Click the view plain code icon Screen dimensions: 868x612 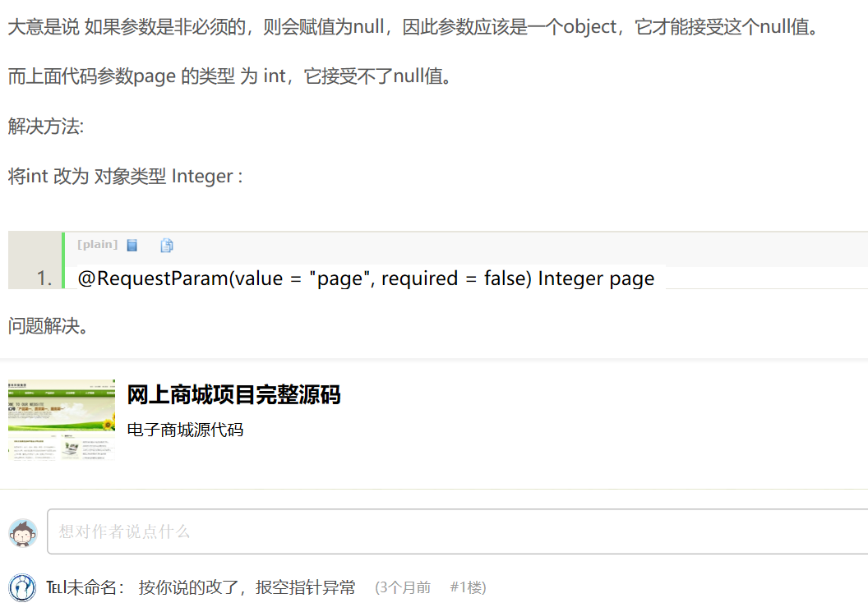(x=132, y=245)
